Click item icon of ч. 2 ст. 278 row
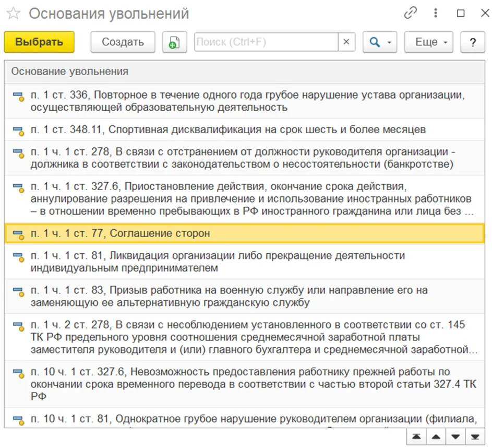The width and height of the screenshot is (492, 448). click(x=18, y=326)
